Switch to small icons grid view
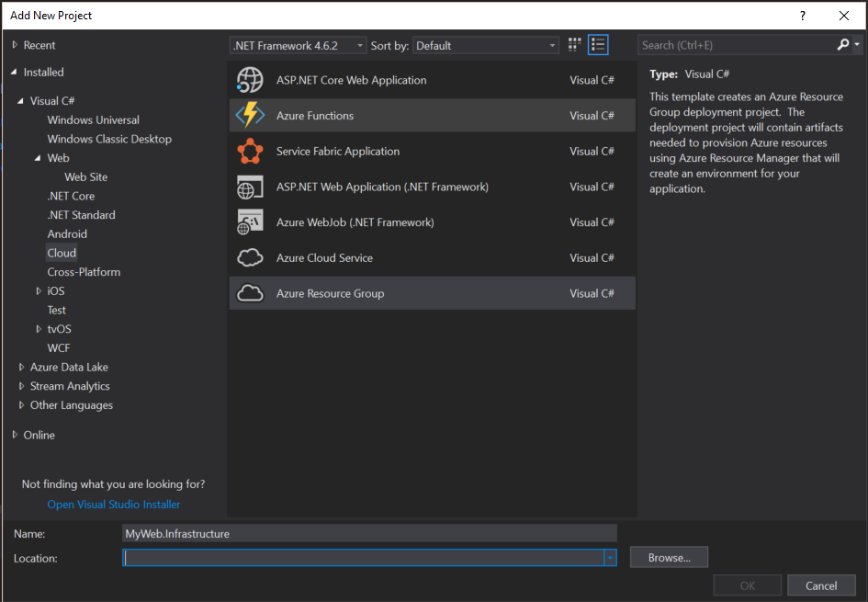 575,45
